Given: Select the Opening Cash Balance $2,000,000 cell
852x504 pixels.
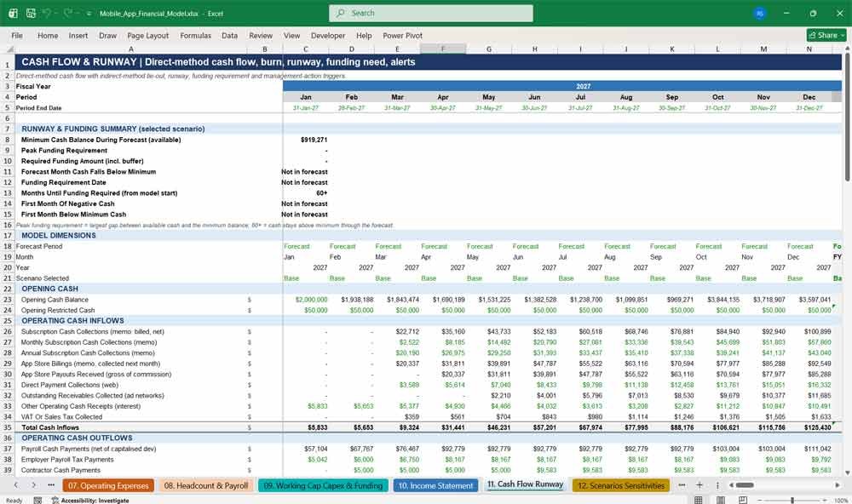Looking at the screenshot, I should pyautogui.click(x=306, y=300).
